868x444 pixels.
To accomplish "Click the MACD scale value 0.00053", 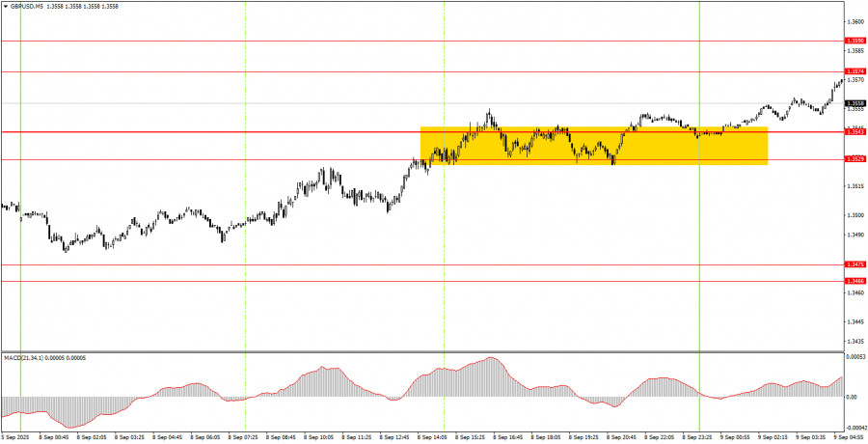I will point(854,357).
